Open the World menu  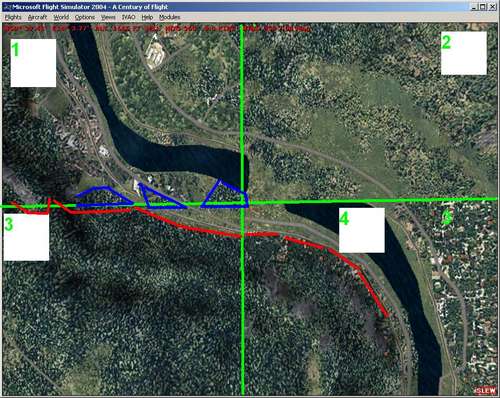tap(61, 17)
